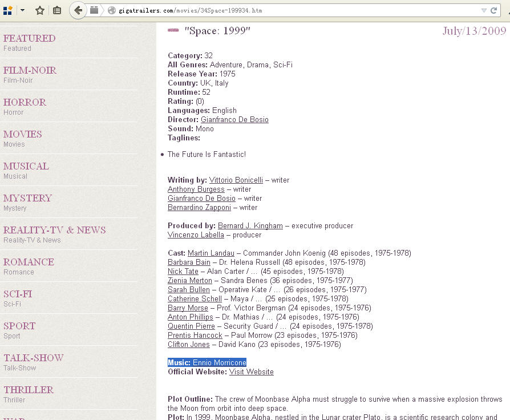Open director Gianfranco De Bosio link
Viewport: 510px width, 420px height.
(x=234, y=119)
